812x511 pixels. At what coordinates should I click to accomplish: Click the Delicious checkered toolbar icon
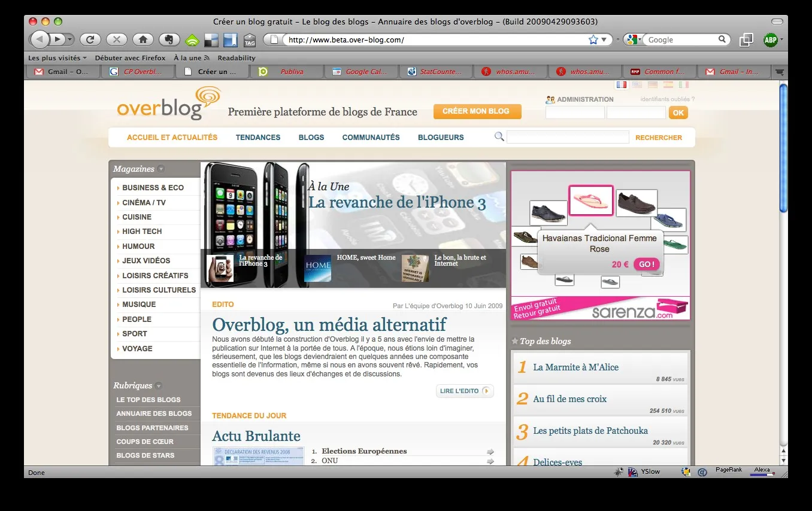point(211,40)
